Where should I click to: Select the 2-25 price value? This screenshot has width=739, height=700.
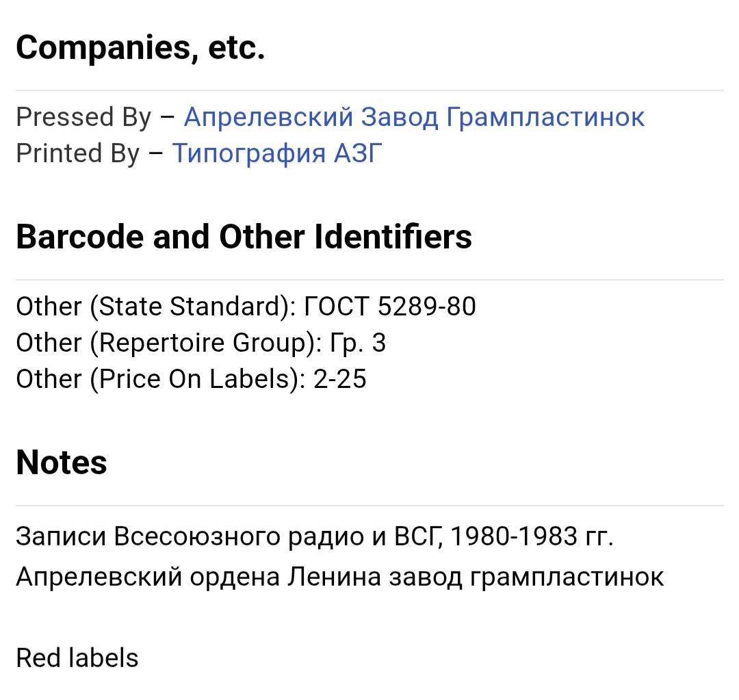pos(340,379)
